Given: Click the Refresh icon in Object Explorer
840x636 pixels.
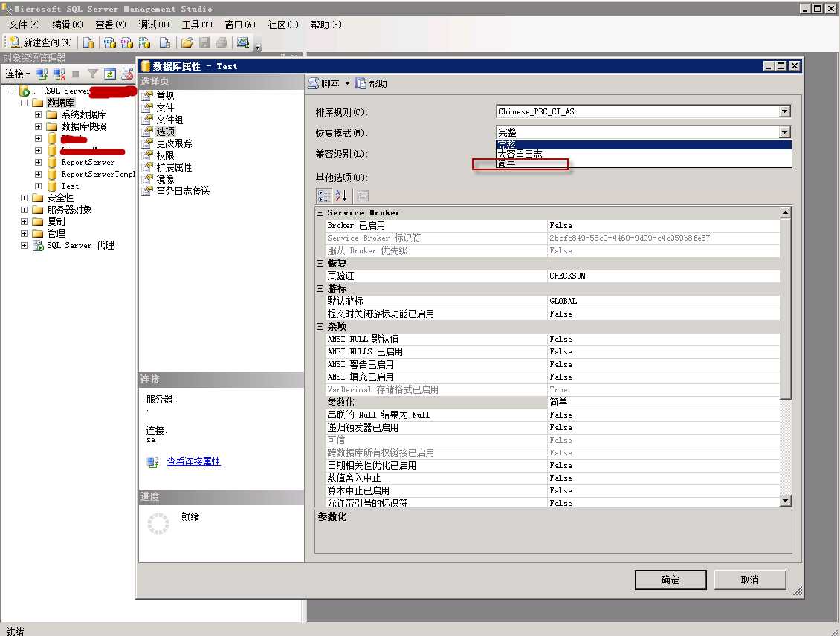Looking at the screenshot, I should pos(110,74).
